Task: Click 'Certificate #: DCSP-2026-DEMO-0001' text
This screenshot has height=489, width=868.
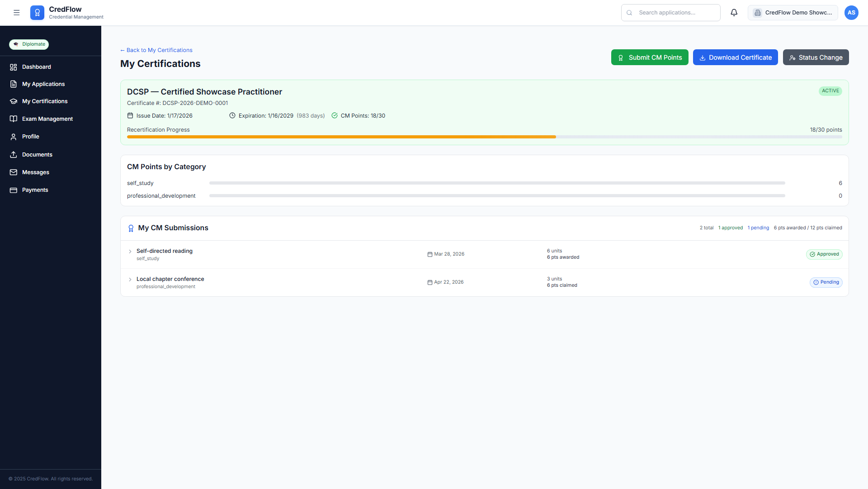Action: pyautogui.click(x=178, y=103)
